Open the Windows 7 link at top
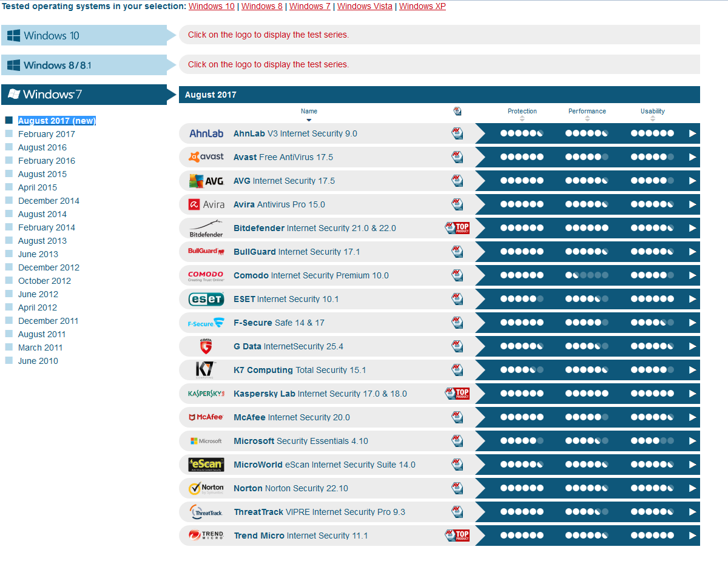Screen dimensions: 728x561 point(310,6)
